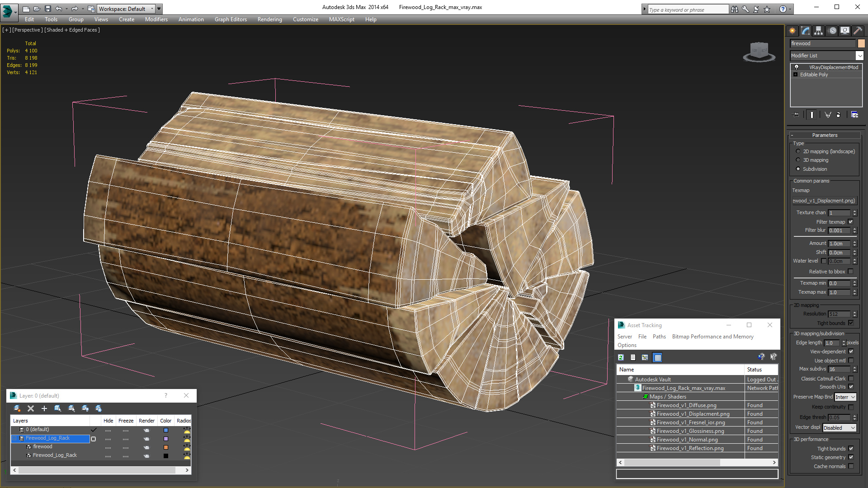Toggle Show End Result icon
The image size is (868, 488).
(812, 115)
